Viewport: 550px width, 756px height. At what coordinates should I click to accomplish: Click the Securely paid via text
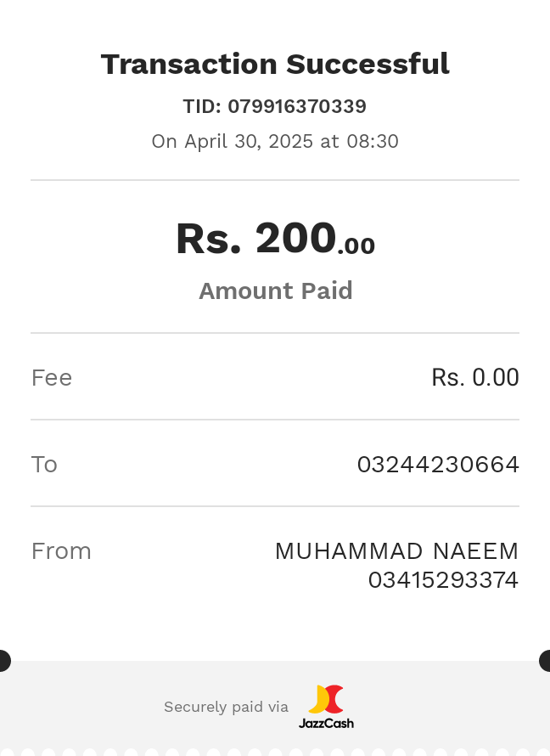[x=226, y=707]
